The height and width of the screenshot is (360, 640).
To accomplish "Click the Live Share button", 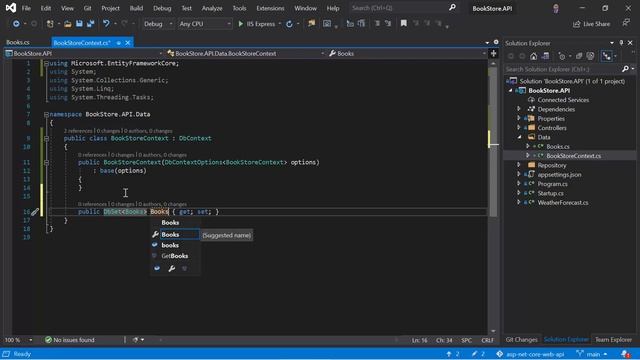I will tap(591, 24).
